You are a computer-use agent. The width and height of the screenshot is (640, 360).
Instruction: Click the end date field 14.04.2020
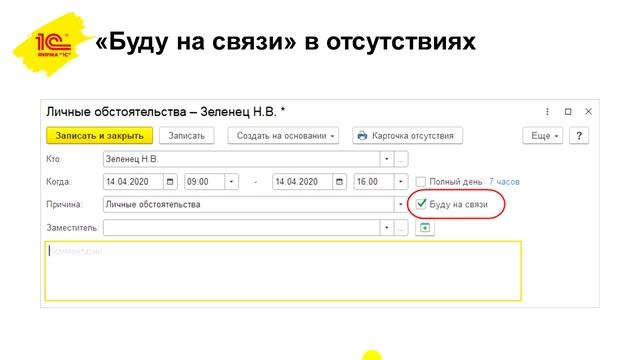(x=302, y=182)
